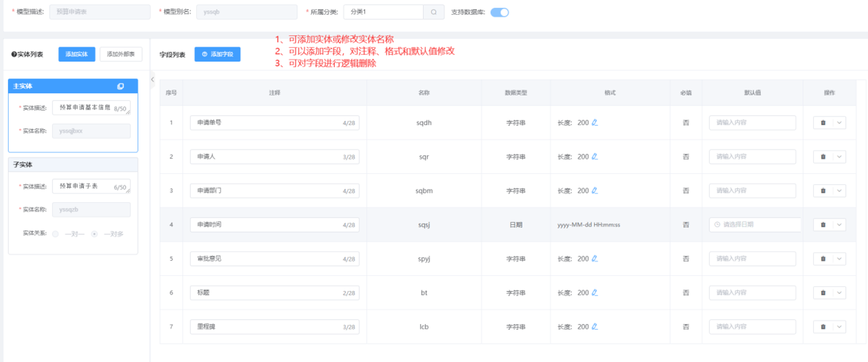The image size is (868, 362).
Task: Click the 实体列表 help icon
Action: (14, 54)
